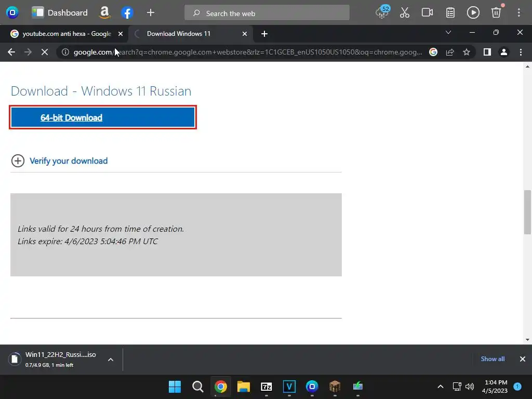This screenshot has width=532, height=399.
Task: Click the scrollbar down arrow
Action: [x=527, y=340]
